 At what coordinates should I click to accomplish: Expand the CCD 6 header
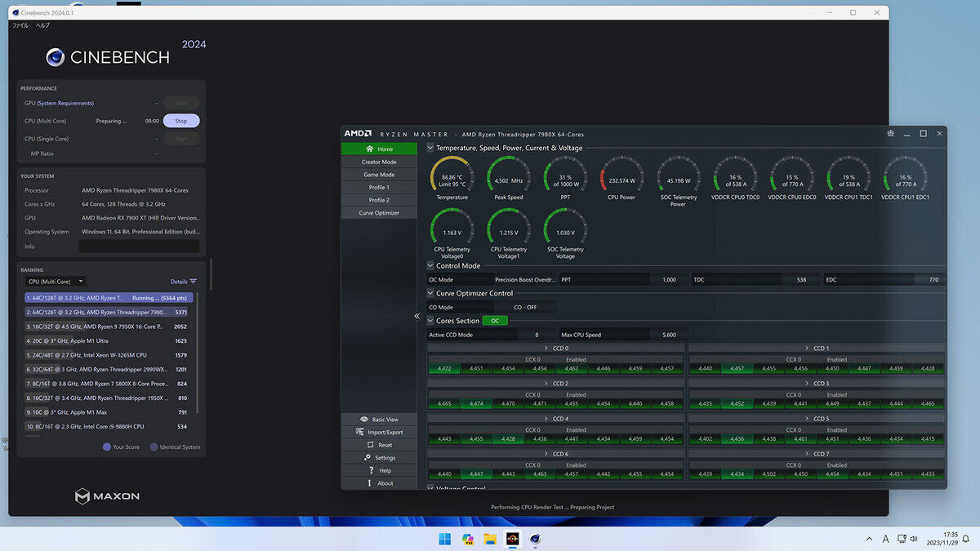(556, 454)
